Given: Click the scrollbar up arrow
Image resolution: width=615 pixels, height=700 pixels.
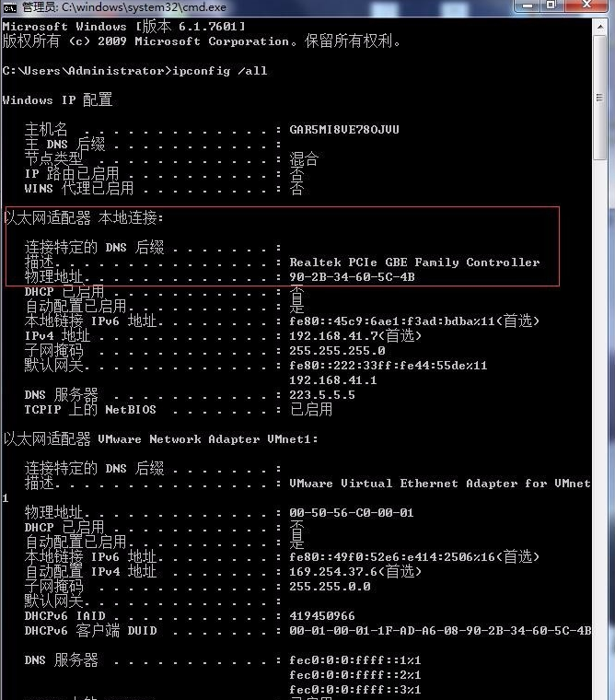Looking at the screenshot, I should [600, 28].
